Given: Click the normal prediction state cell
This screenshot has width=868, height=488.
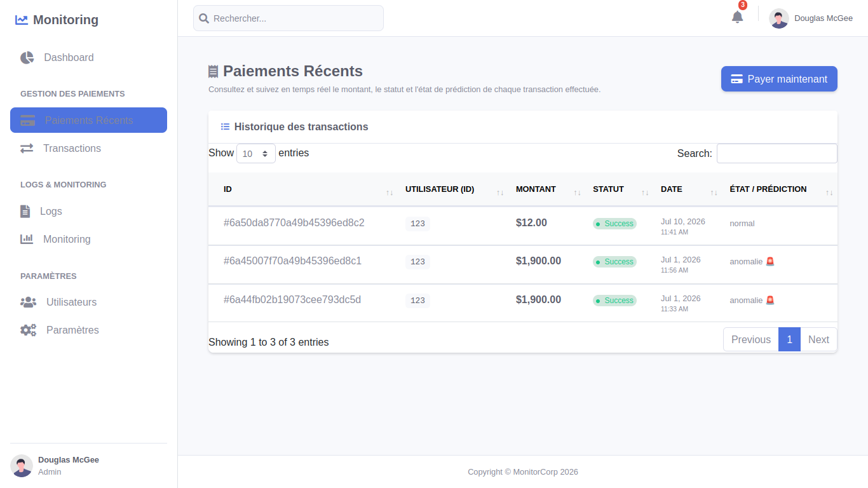Looking at the screenshot, I should click(x=742, y=224).
